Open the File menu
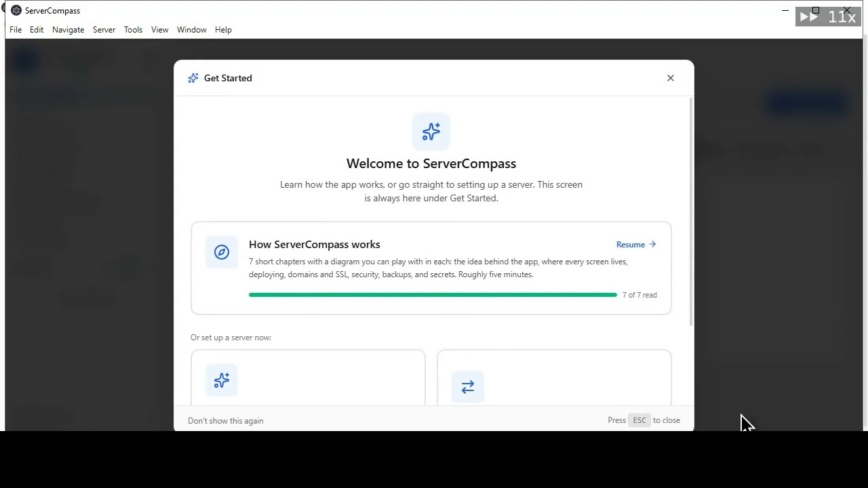The width and height of the screenshot is (868, 488). [16, 30]
